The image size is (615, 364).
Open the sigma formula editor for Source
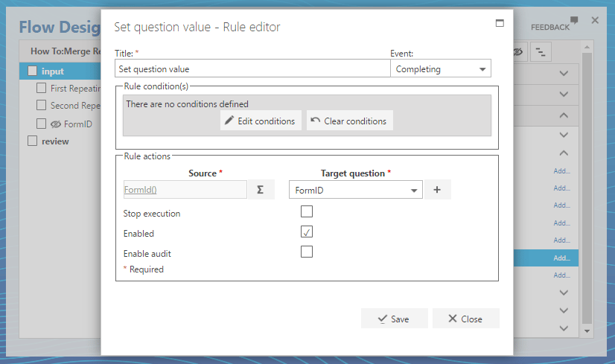pyautogui.click(x=261, y=190)
